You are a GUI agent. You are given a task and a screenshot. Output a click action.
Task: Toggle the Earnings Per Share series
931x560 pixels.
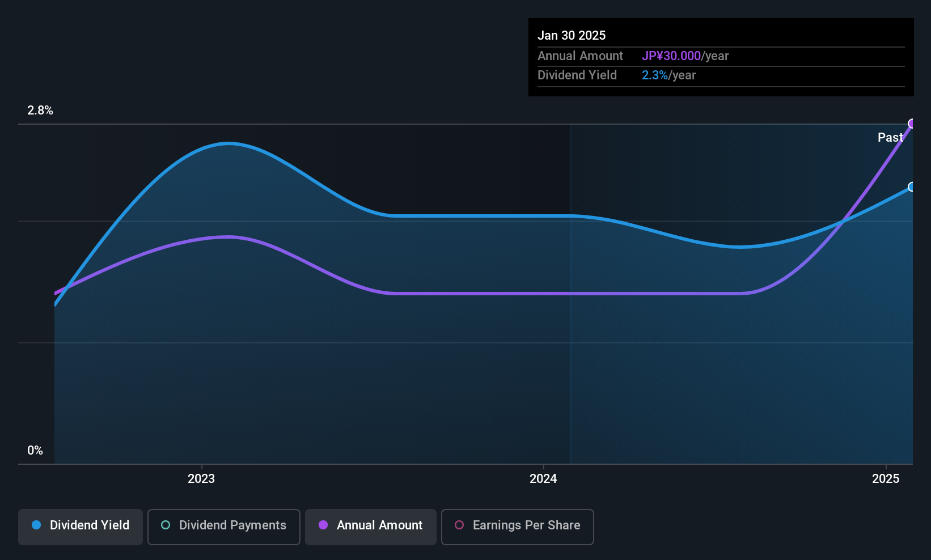coord(518,527)
